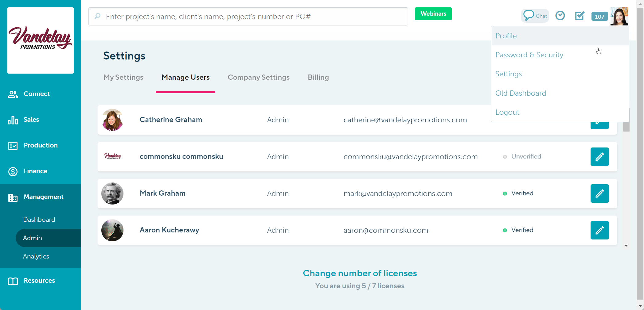Click the green Webinars button
The image size is (644, 310).
point(433,13)
